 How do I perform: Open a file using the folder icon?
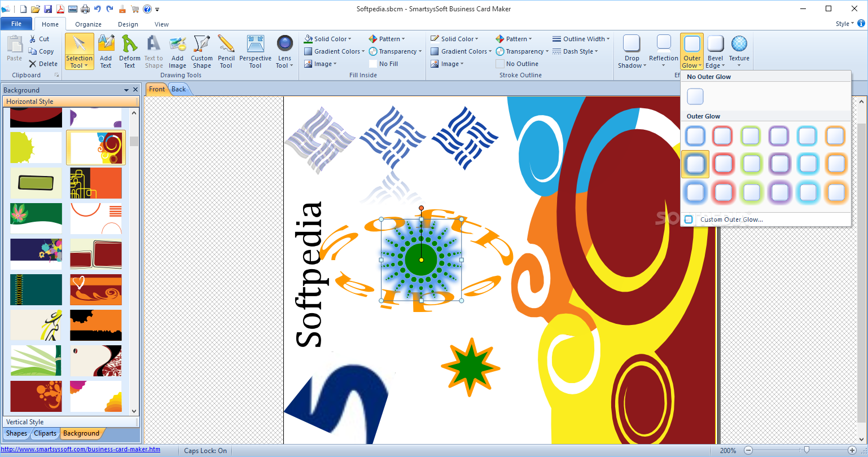click(x=36, y=8)
